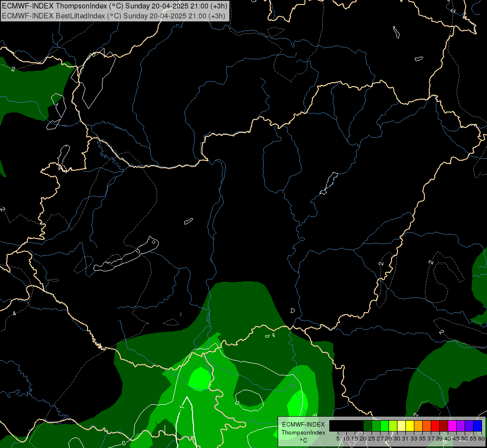
Task: Click legend tick value 33
Action: (x=414, y=439)
